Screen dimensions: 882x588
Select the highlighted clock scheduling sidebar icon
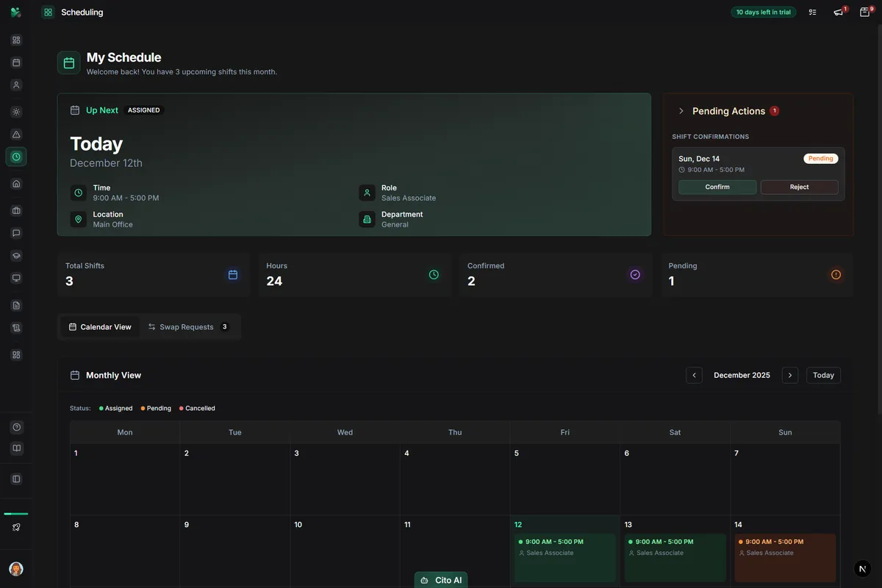(16, 157)
